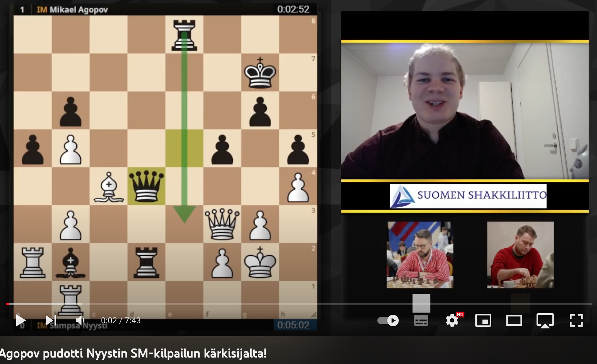Cast video with AirPlay icon
Image resolution: width=597 pixels, height=364 pixels.
coord(545,320)
